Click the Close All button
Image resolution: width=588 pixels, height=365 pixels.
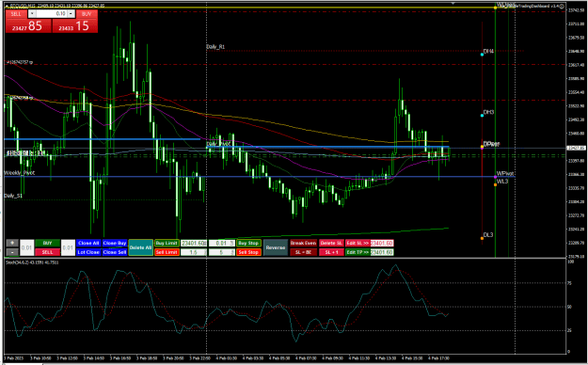click(88, 243)
